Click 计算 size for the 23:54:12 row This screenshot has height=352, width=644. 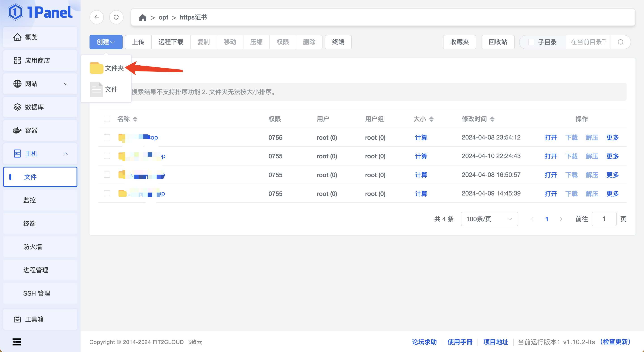(421, 137)
